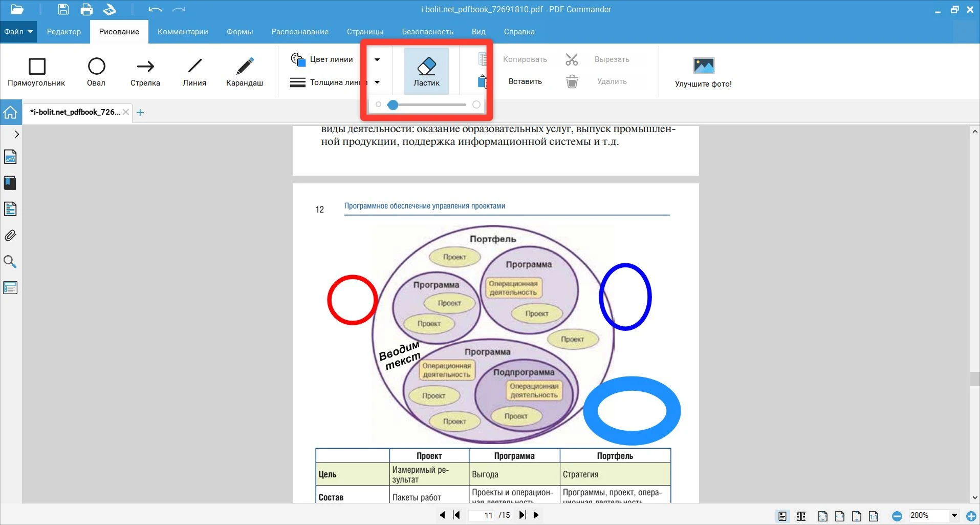Pick the Line (Линия) tool

(x=194, y=72)
